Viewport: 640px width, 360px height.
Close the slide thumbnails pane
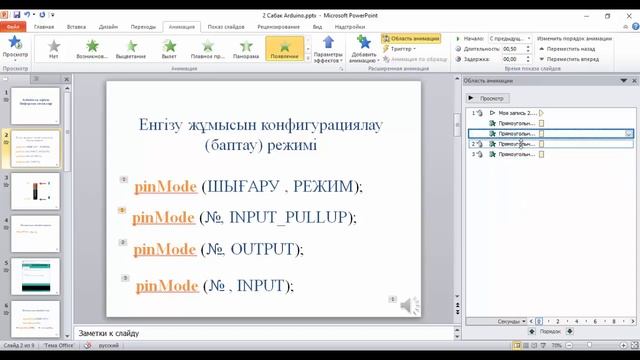pos(67,79)
